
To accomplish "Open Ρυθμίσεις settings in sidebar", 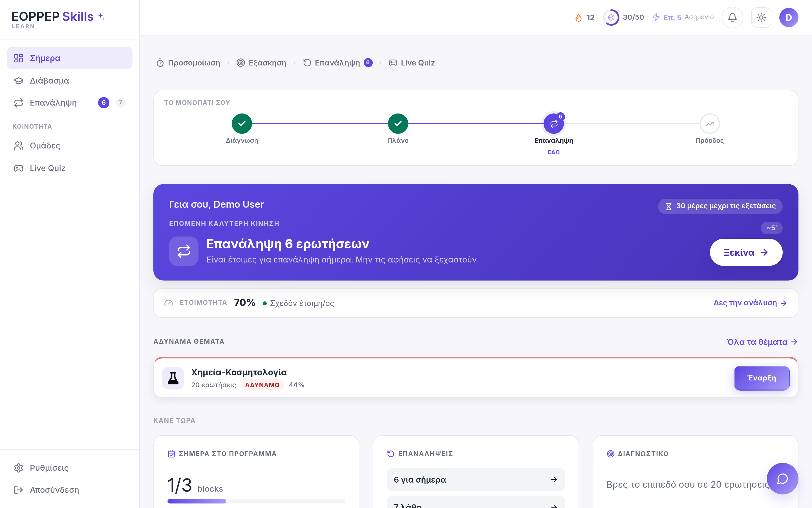I will (69, 468).
